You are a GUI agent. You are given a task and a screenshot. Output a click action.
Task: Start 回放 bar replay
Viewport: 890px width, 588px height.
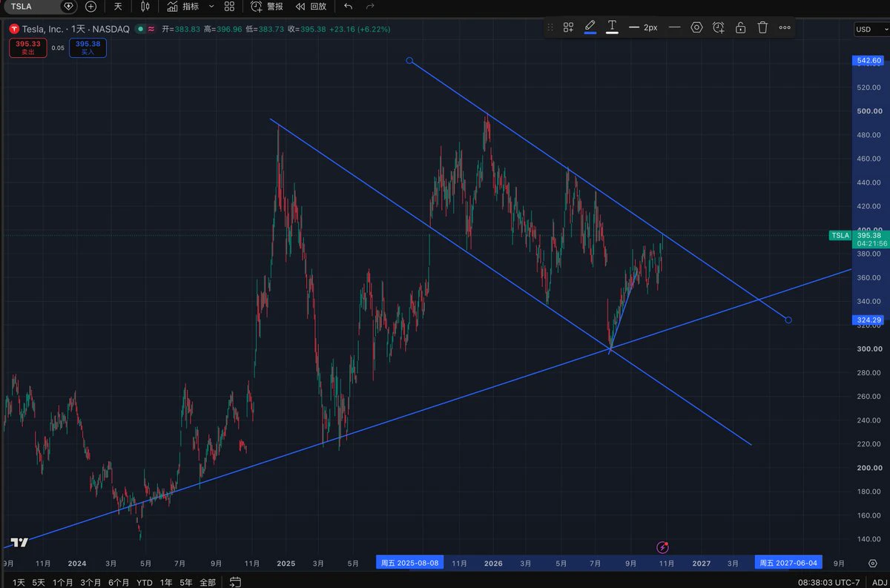[311, 6]
